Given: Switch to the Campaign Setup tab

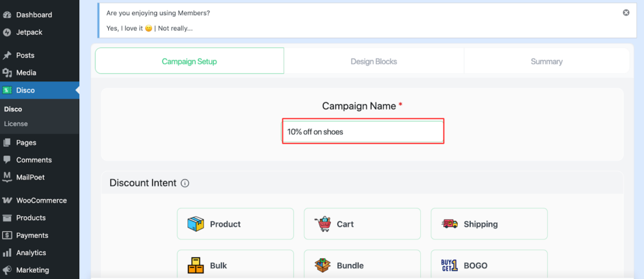Looking at the screenshot, I should (x=189, y=61).
